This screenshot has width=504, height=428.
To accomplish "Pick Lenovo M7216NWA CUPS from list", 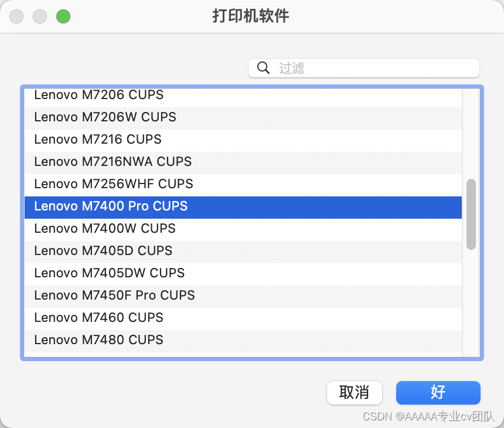I will [243, 163].
